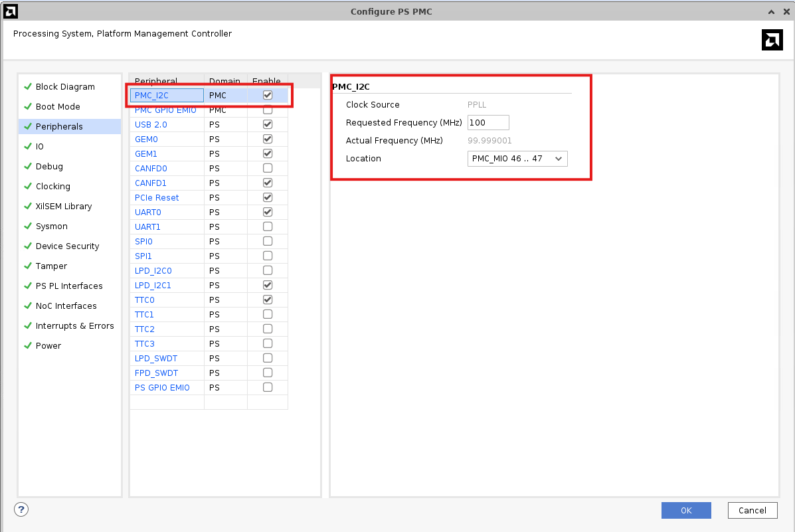Click the window app icon in title bar
795x532 pixels.
[x=10, y=11]
